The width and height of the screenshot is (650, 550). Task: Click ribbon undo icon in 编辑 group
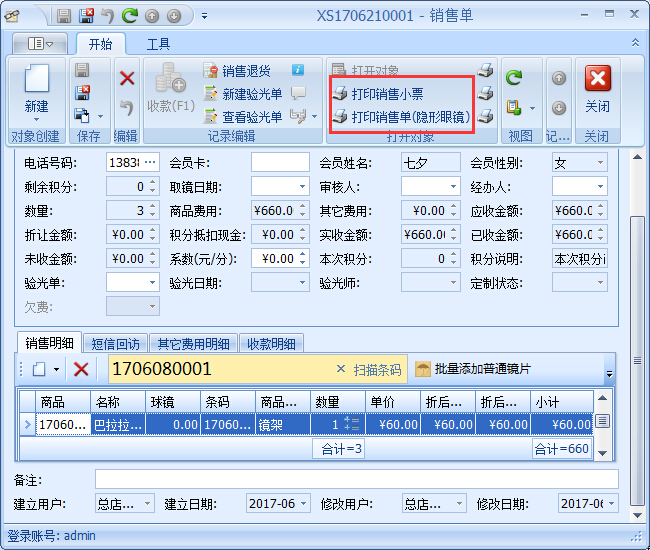click(x=127, y=109)
